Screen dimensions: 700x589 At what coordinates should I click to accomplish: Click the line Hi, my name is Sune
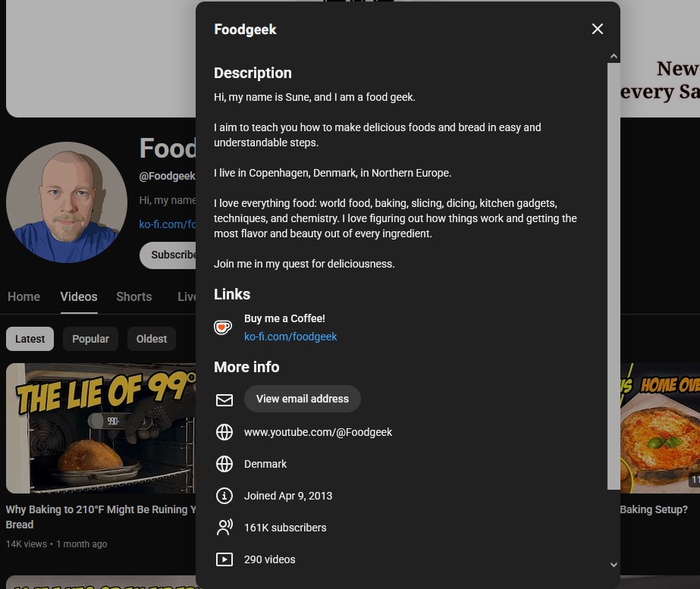(314, 97)
